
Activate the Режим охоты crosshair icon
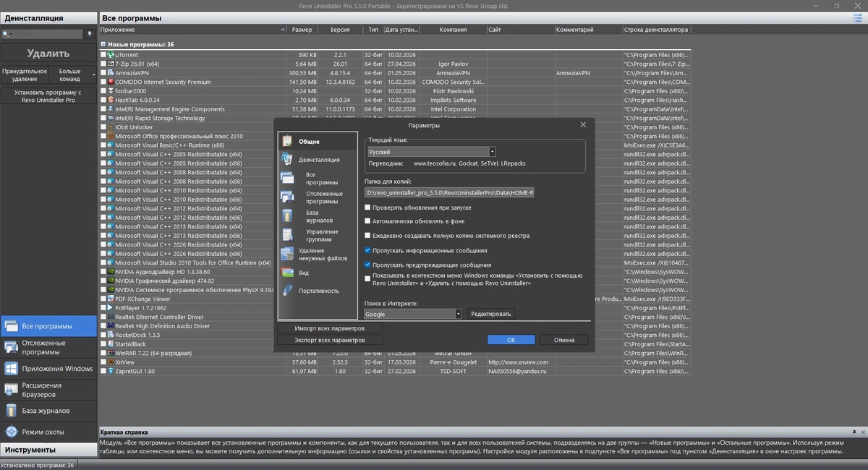(x=11, y=432)
